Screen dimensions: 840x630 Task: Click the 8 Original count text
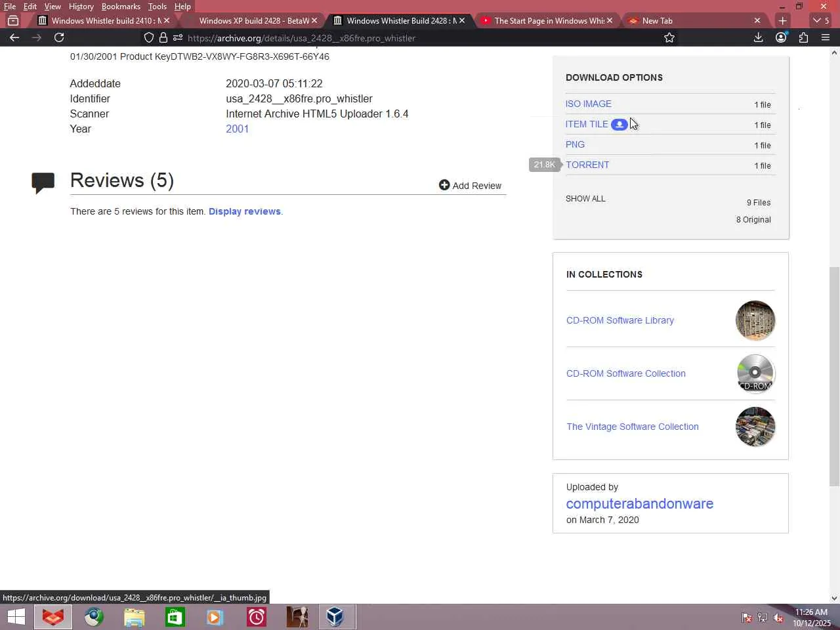pyautogui.click(x=753, y=220)
